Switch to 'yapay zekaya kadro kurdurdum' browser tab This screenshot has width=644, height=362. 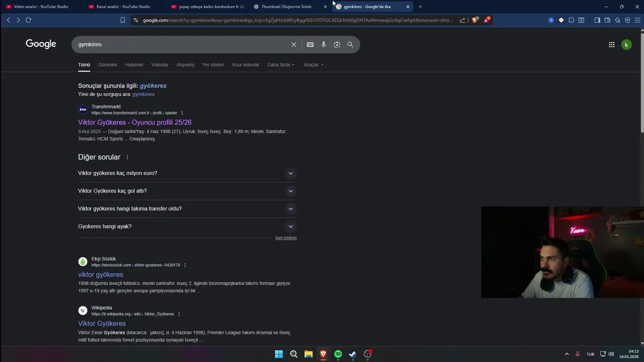tap(207, 7)
